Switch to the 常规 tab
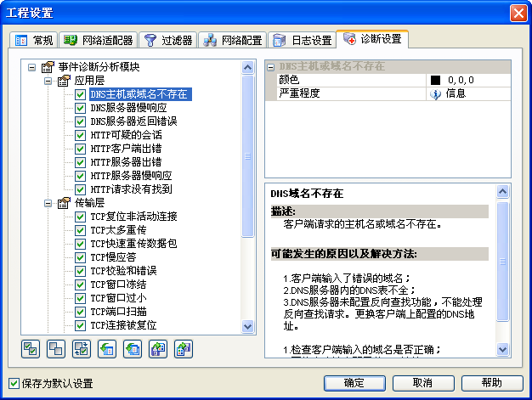This screenshot has height=400, width=532. [34, 40]
